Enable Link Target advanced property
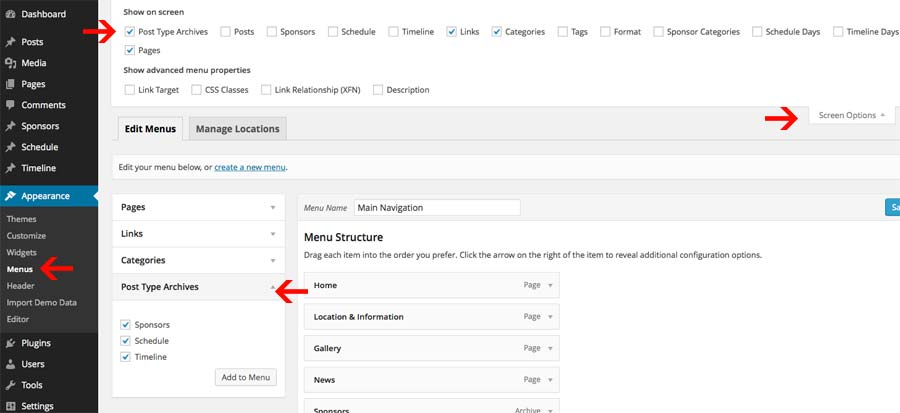This screenshot has height=413, width=900. [130, 90]
